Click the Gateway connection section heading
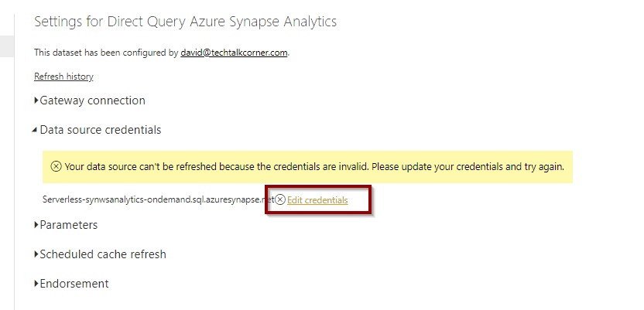This screenshot has width=644, height=310. tap(92, 100)
